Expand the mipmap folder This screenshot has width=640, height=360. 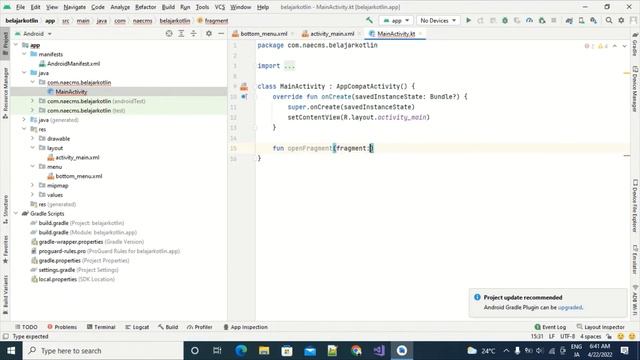coord(32,185)
